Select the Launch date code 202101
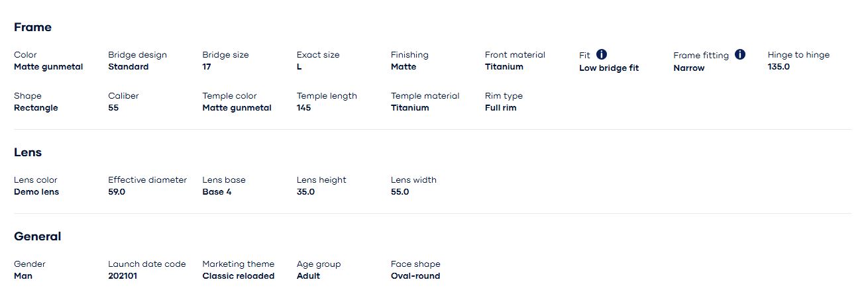 click(x=123, y=276)
